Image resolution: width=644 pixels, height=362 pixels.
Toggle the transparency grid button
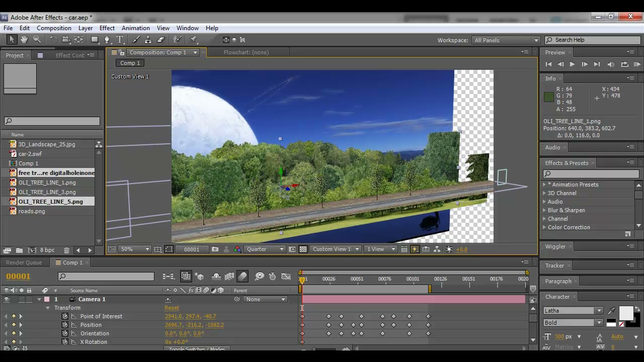[303, 249]
